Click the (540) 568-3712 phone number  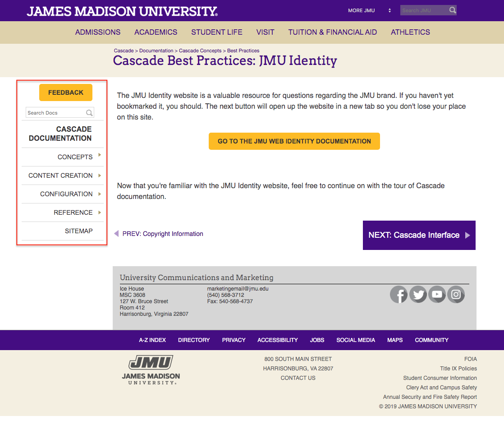(x=225, y=295)
